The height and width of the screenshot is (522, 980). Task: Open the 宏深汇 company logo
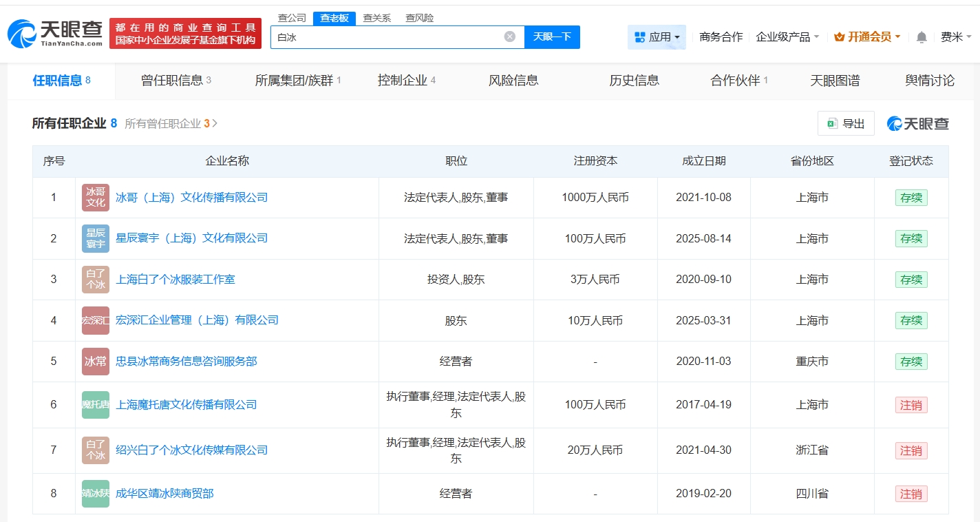click(x=96, y=320)
